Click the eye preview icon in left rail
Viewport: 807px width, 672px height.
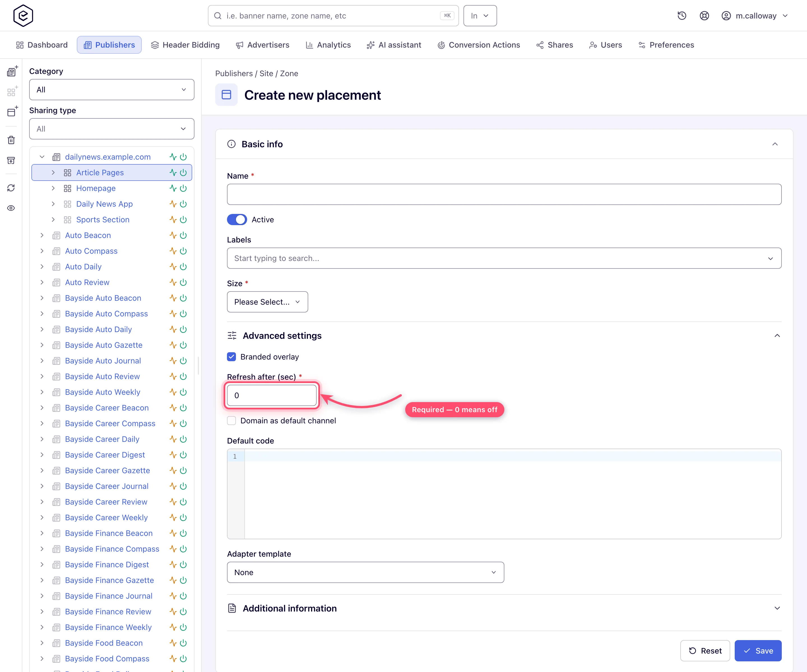(x=11, y=208)
